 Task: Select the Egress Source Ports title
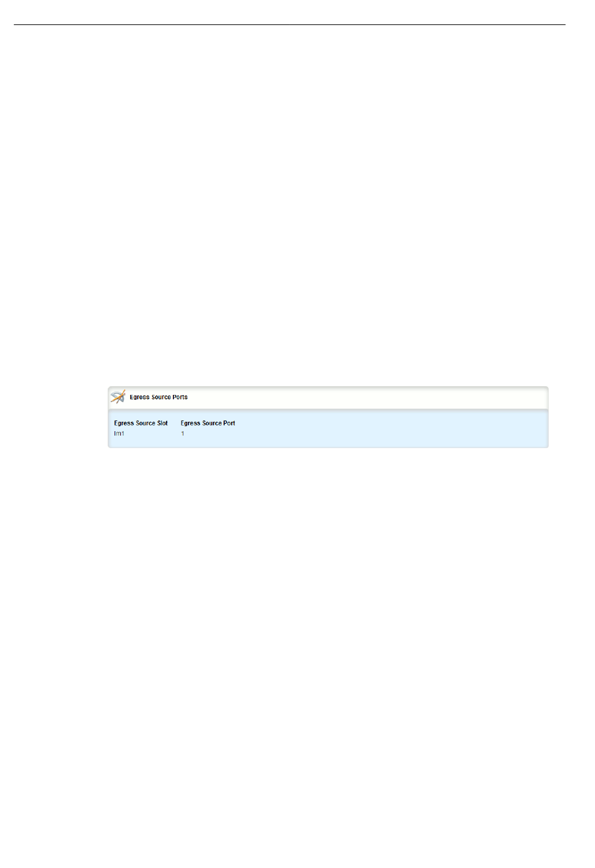(x=158, y=397)
